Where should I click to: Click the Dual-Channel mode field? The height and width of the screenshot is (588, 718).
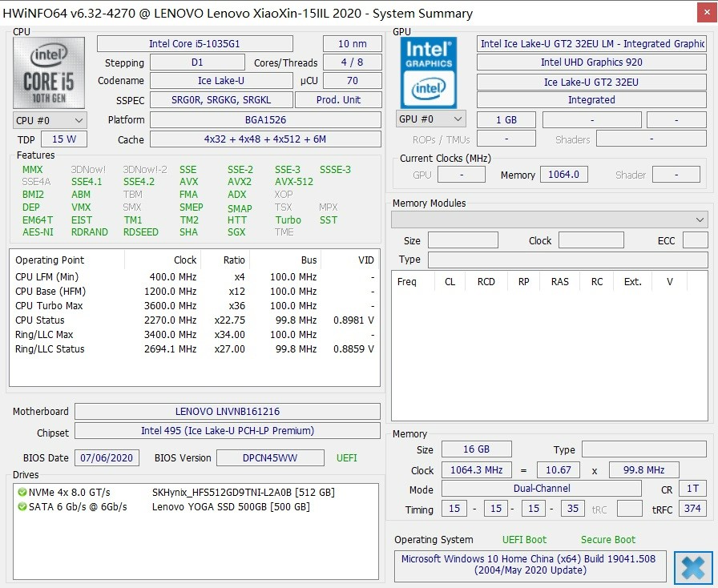(542, 488)
